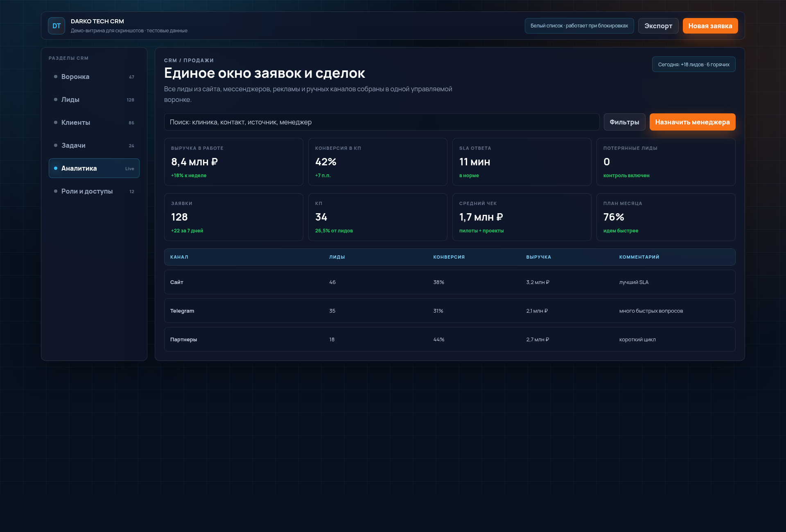786x532 pixels.
Task: Open Роли и доступы section
Action: pyautogui.click(x=94, y=191)
